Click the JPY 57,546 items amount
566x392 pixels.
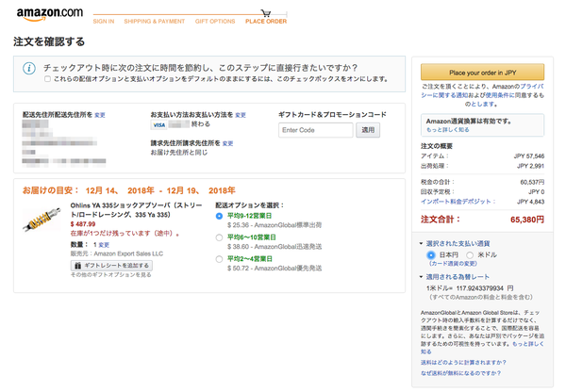coord(529,156)
